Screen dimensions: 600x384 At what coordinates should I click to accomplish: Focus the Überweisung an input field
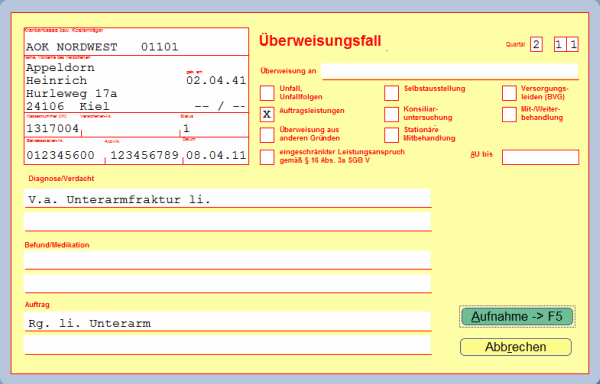[450, 71]
